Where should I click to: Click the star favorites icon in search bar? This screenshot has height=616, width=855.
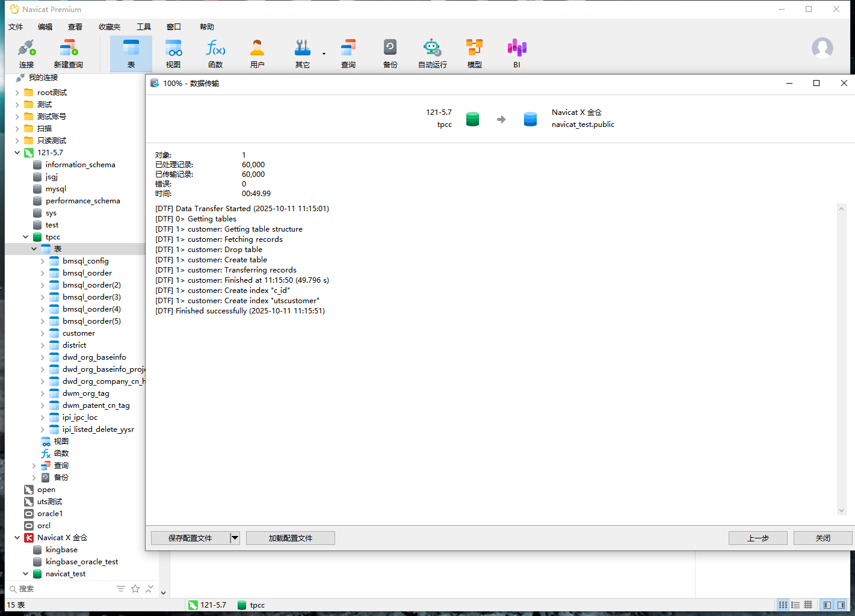[135, 589]
